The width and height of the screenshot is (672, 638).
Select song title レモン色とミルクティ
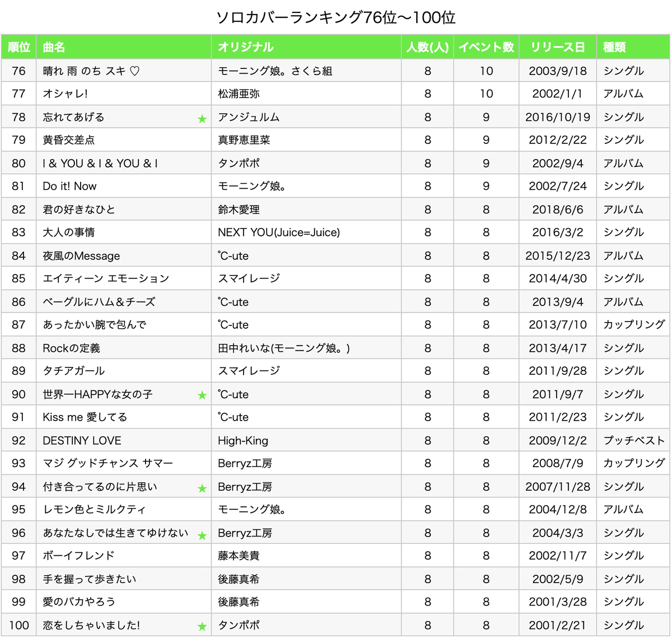94,510
